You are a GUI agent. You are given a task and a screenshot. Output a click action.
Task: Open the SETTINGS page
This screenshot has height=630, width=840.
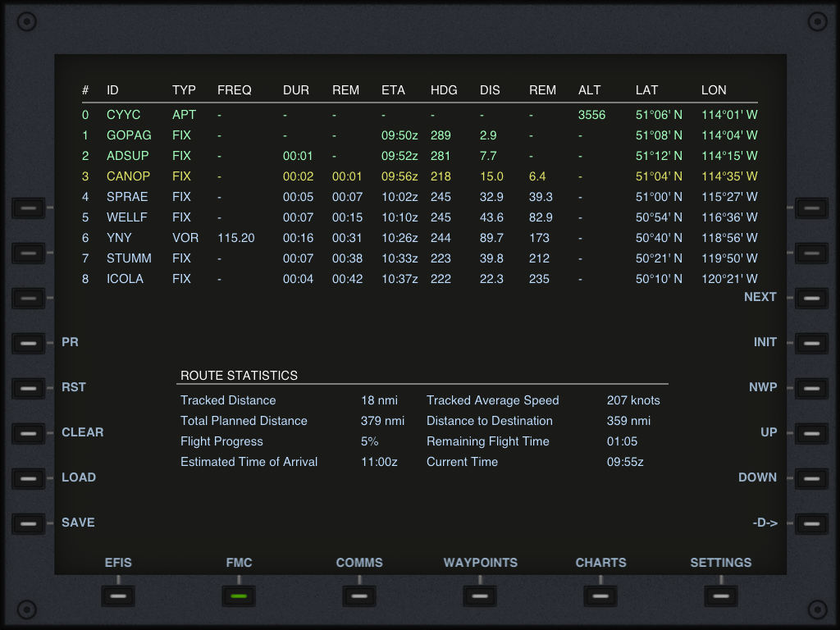(x=720, y=563)
